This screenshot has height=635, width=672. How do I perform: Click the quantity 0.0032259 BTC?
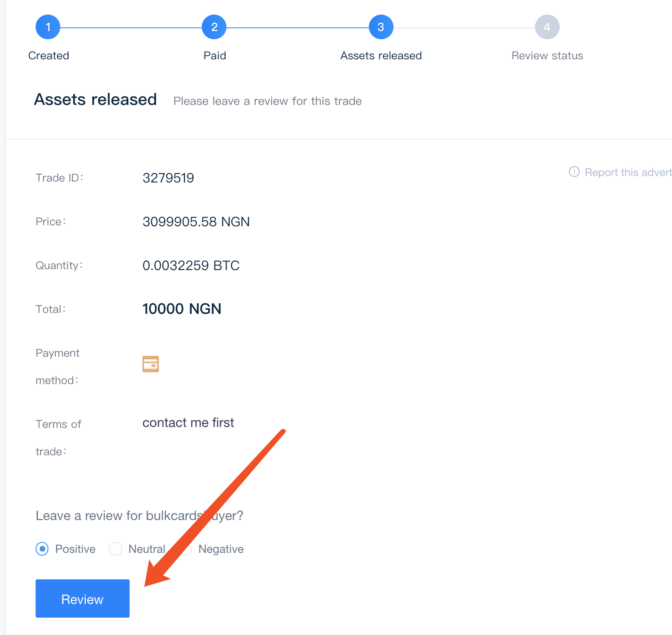pyautogui.click(x=191, y=265)
